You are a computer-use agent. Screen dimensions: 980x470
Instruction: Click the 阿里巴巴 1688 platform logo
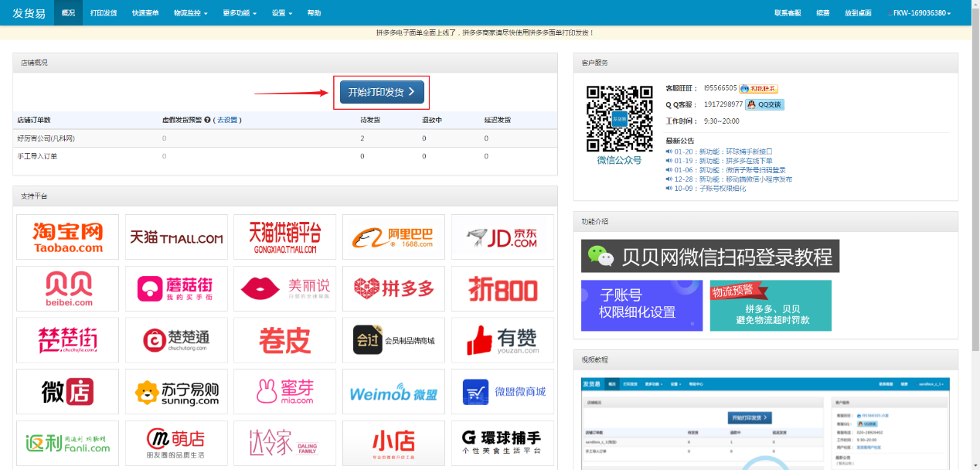click(x=393, y=237)
